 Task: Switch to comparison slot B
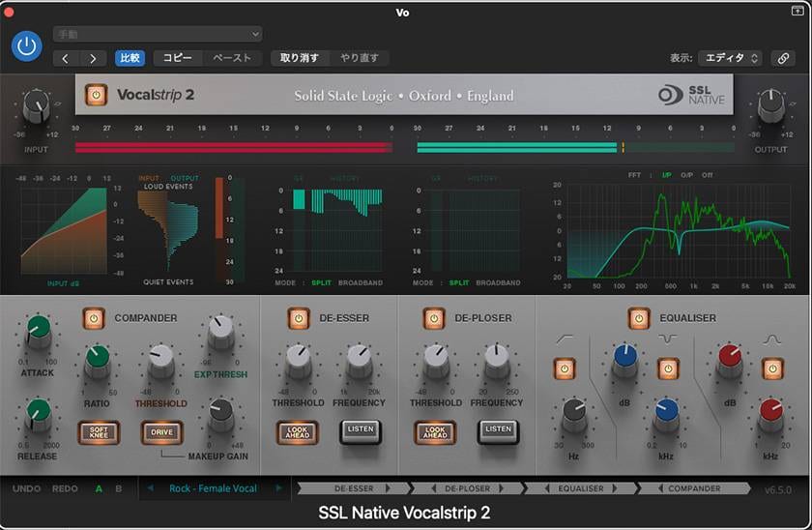pos(119,488)
